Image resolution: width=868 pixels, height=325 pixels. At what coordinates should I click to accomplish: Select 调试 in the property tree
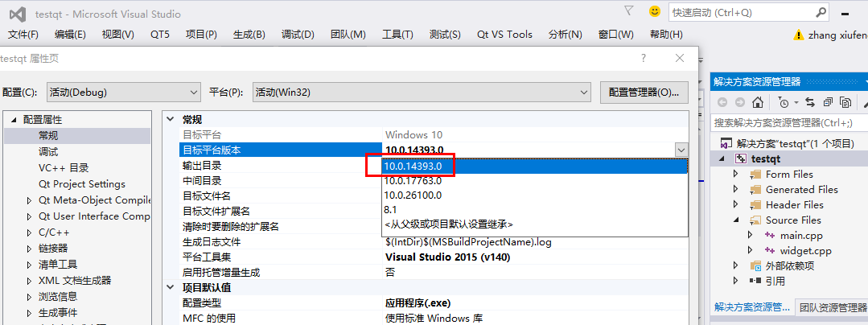tap(48, 152)
